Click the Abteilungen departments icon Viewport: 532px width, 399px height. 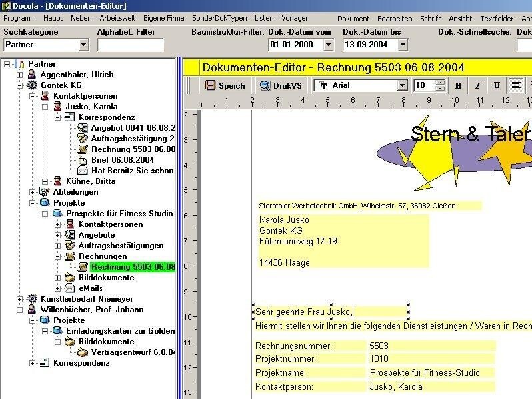(45, 192)
